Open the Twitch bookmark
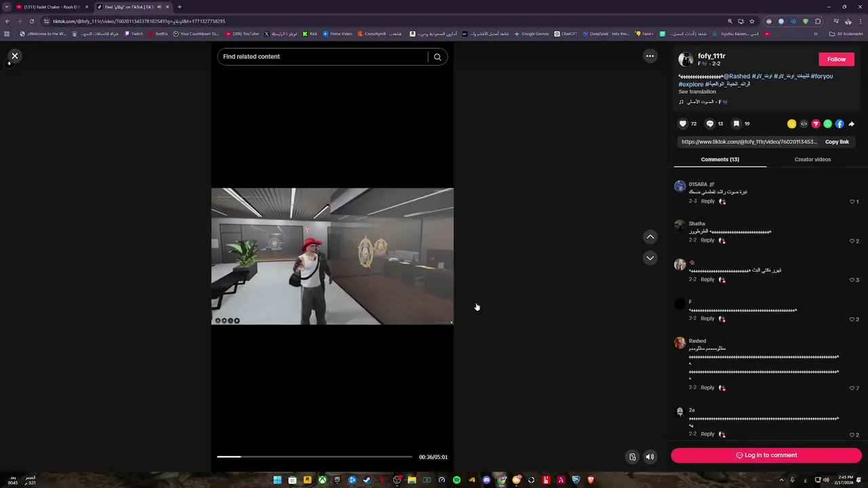868x488 pixels. (134, 34)
